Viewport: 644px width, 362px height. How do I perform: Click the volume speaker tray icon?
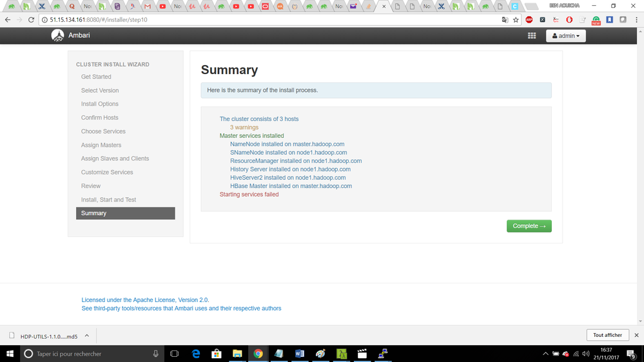(586, 354)
